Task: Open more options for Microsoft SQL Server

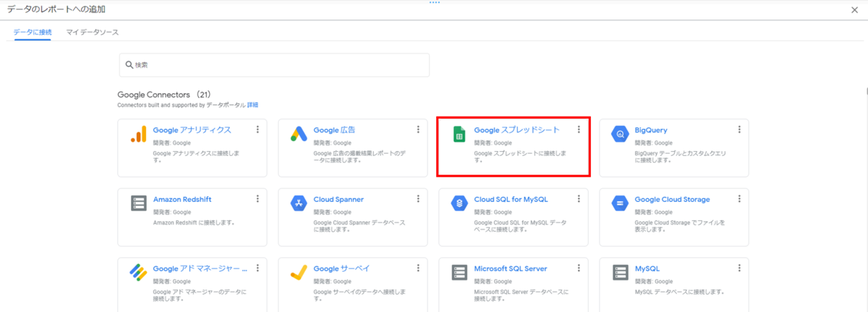Action: pos(579,269)
